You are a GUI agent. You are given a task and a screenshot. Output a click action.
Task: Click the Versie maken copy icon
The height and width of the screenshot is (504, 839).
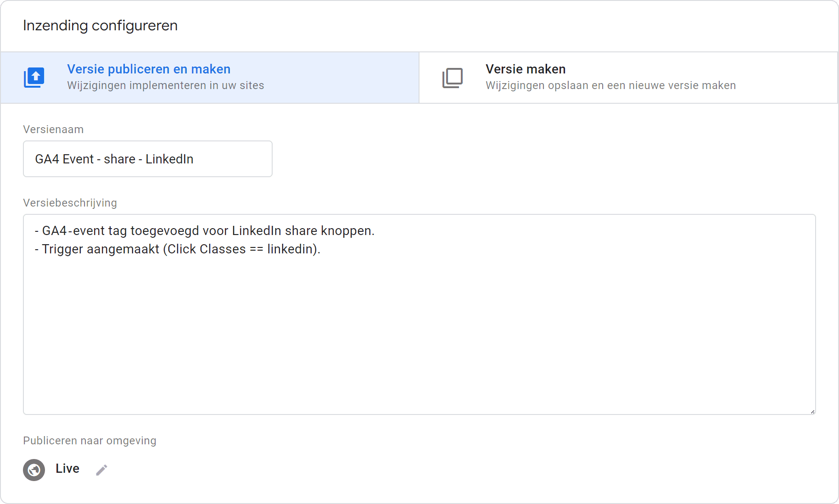(x=453, y=78)
